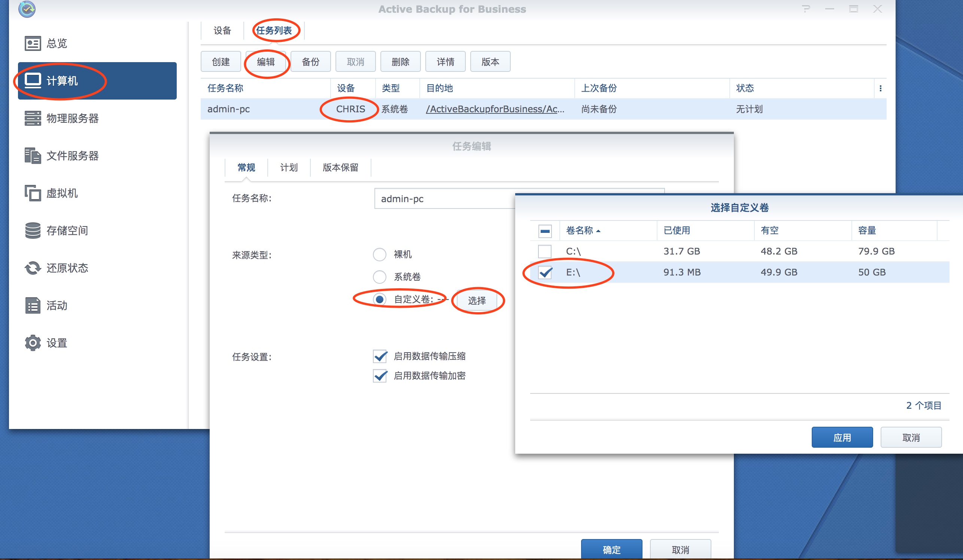Screen dimensions: 963x560
Task: Click 取消 in the task edit dialog
Action: click(x=680, y=549)
